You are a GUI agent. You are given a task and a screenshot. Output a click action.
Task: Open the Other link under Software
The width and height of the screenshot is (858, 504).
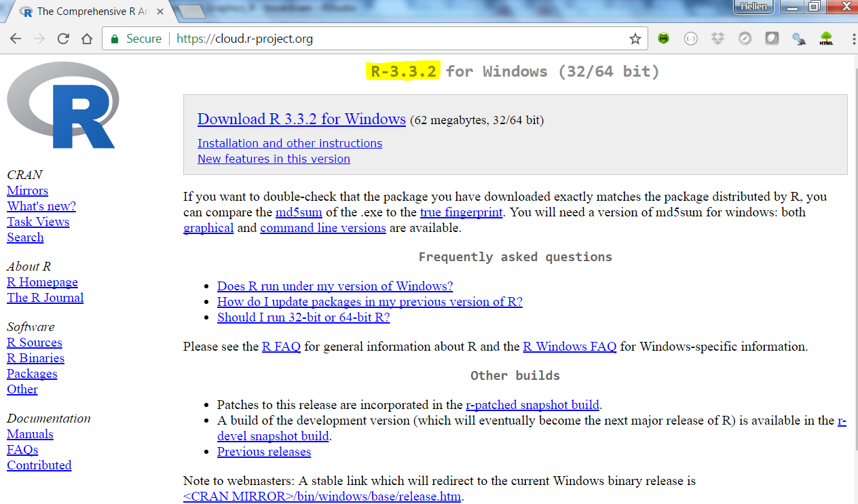22,389
